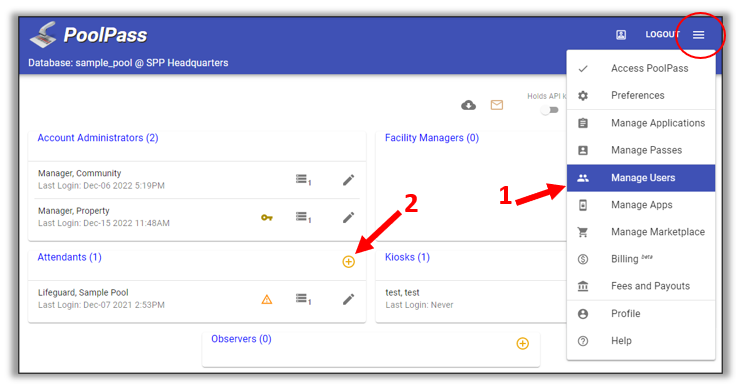
Task: Click the warning triangle for Lifeguard, Sample Pool
Action: (267, 299)
